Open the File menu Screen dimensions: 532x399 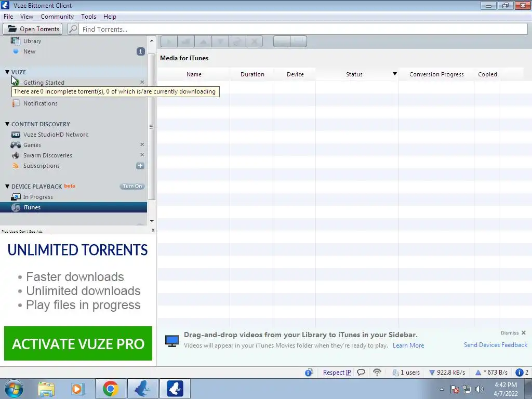(8, 17)
